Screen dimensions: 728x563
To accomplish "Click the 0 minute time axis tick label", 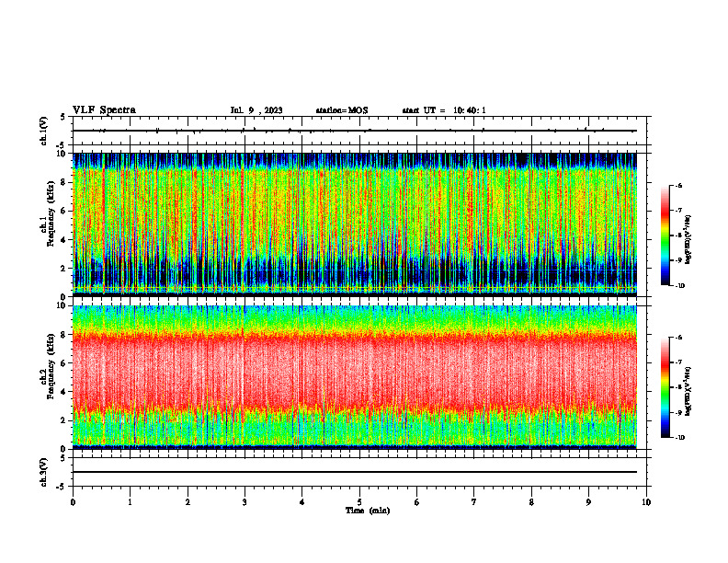I will (x=73, y=502).
